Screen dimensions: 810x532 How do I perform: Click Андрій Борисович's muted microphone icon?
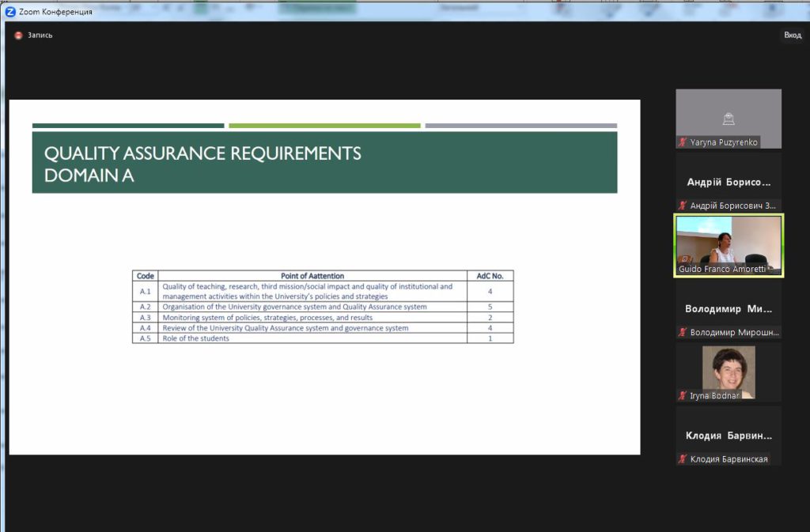pos(683,206)
